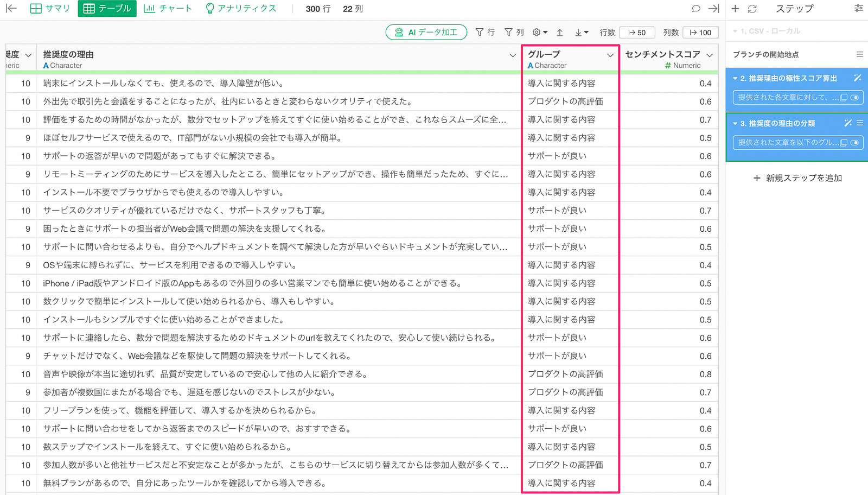Screen dimensions: 868x495
Task: Open the グループ column header dropdown
Action: coord(609,54)
